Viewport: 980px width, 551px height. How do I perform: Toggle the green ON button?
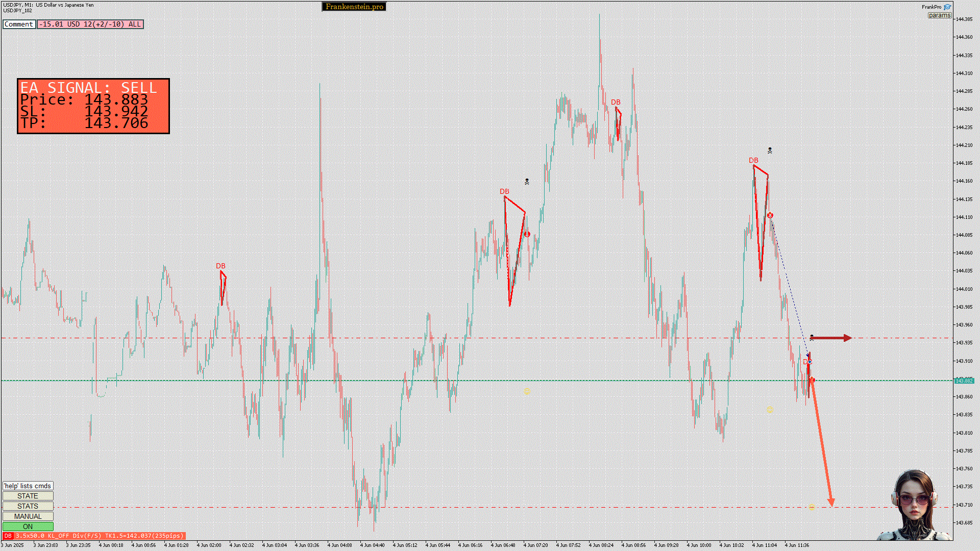click(x=28, y=527)
